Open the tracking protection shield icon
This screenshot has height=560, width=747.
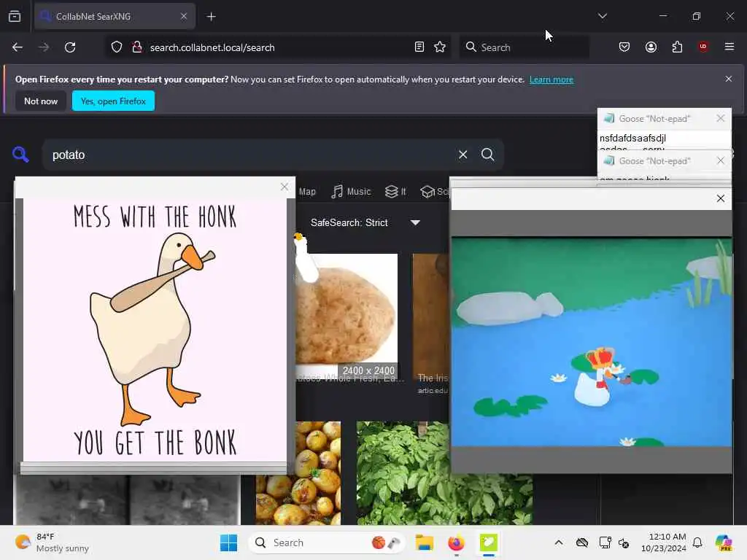click(117, 47)
